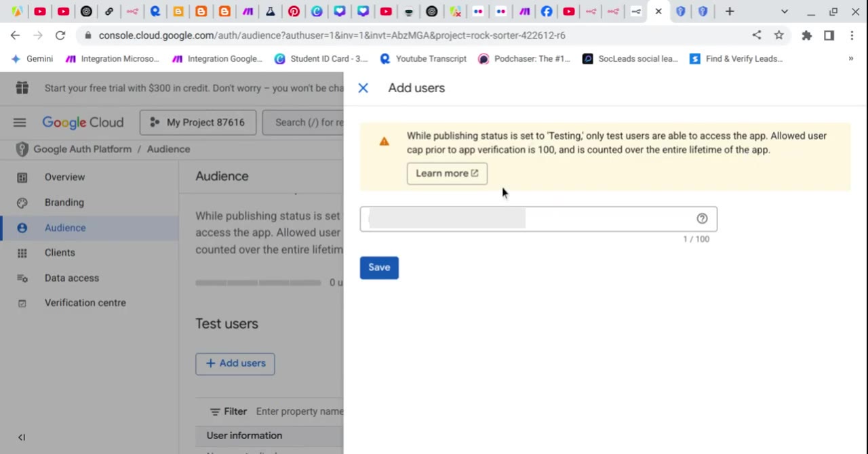This screenshot has width=868, height=454.
Task: Click the Branding palette icon
Action: (x=22, y=203)
